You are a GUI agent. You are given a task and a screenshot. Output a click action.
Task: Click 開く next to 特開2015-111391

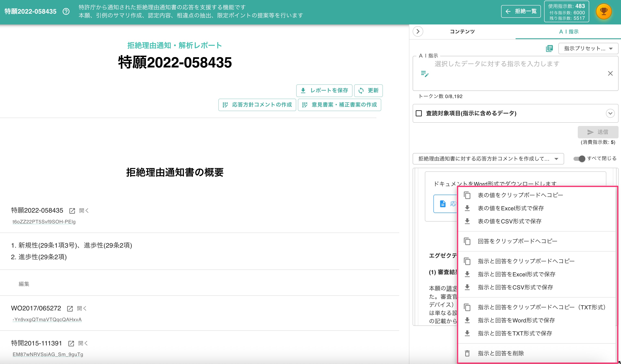(x=83, y=343)
